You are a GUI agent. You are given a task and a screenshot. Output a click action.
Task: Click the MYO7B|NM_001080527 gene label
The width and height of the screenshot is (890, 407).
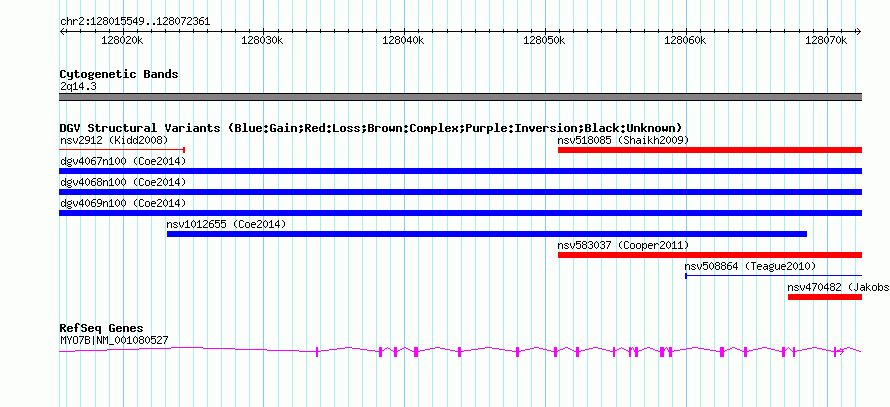pyautogui.click(x=114, y=341)
